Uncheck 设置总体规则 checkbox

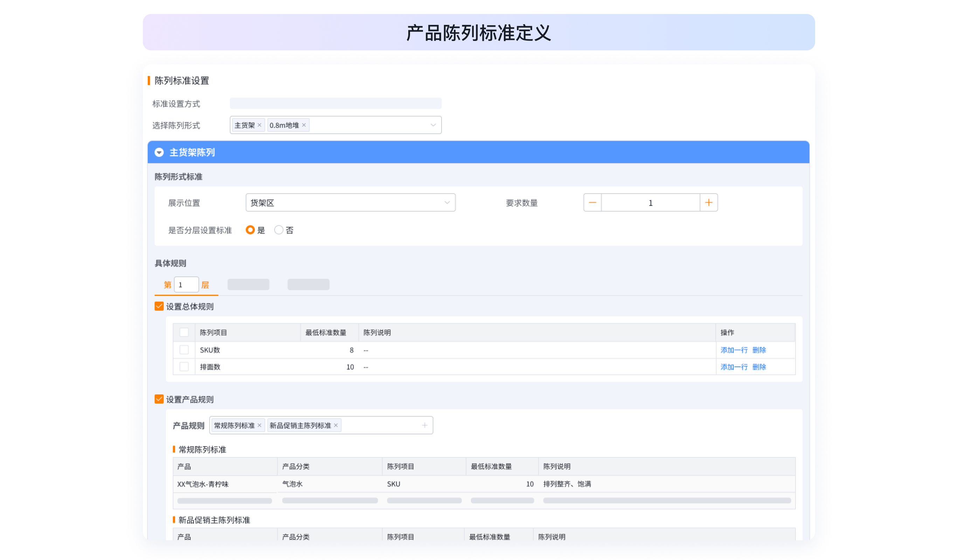[159, 306]
